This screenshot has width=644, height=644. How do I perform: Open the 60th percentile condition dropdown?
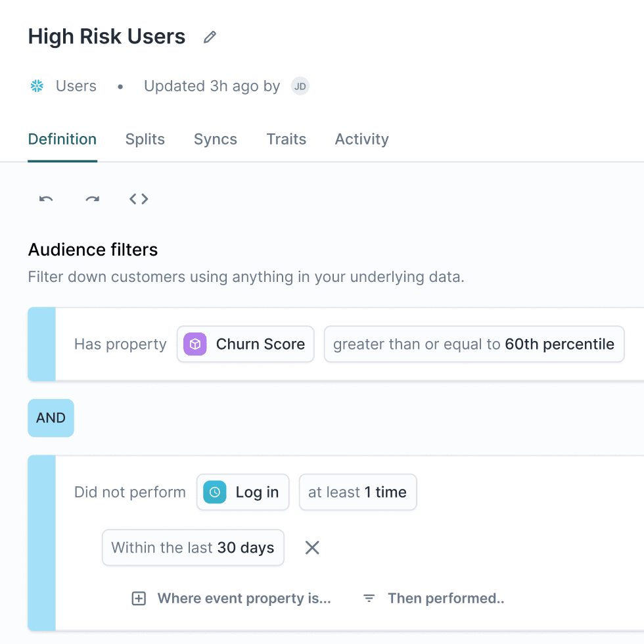pos(474,344)
